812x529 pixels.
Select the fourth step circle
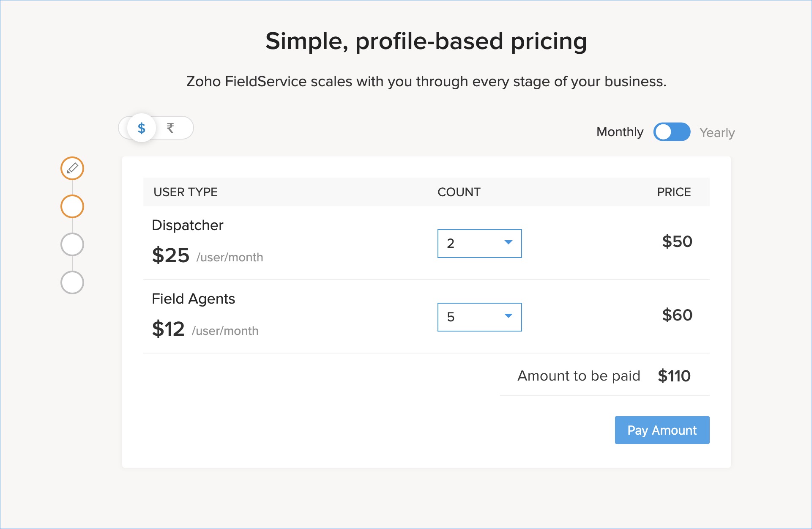pos(72,282)
